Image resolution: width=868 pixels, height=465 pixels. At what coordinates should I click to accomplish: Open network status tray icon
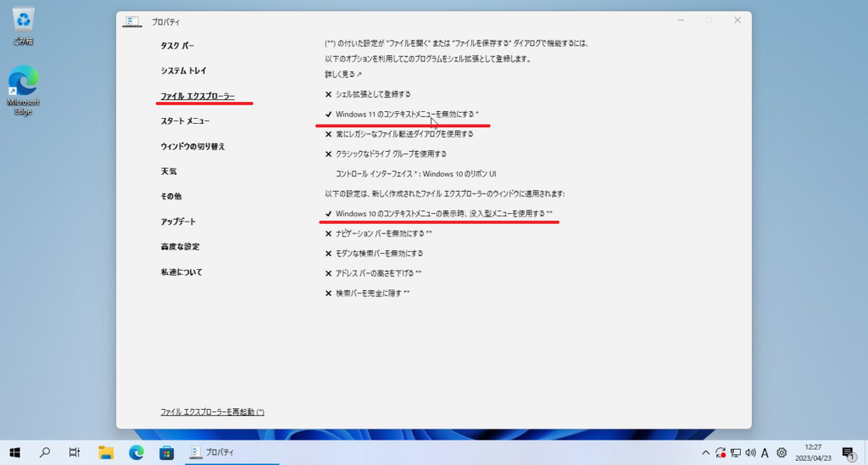tap(735, 453)
